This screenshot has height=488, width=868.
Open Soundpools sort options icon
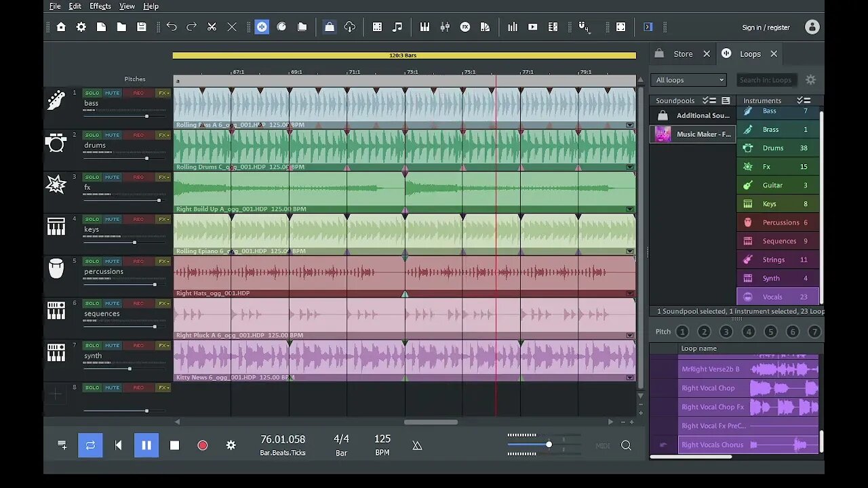pyautogui.click(x=709, y=100)
